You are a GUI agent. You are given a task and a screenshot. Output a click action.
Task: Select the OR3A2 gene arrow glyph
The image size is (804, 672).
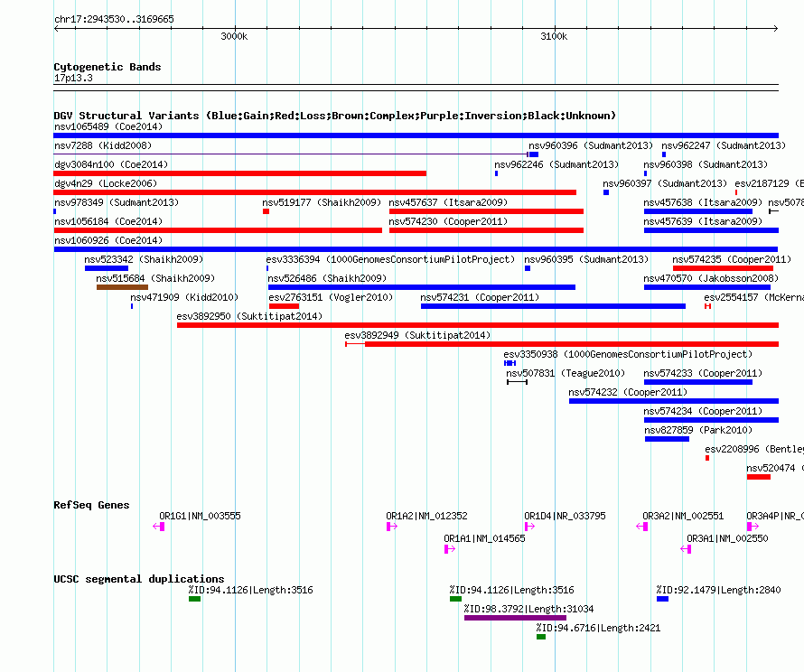642,527
